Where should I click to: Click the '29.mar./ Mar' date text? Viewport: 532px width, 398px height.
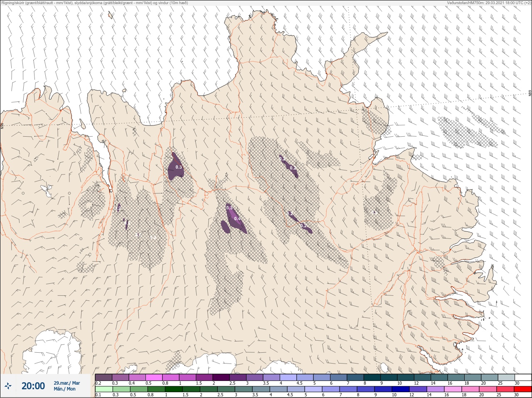[67, 383]
